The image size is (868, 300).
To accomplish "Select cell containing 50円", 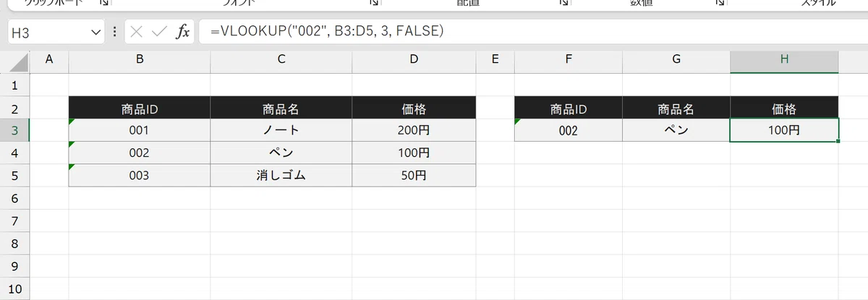I will (x=414, y=176).
